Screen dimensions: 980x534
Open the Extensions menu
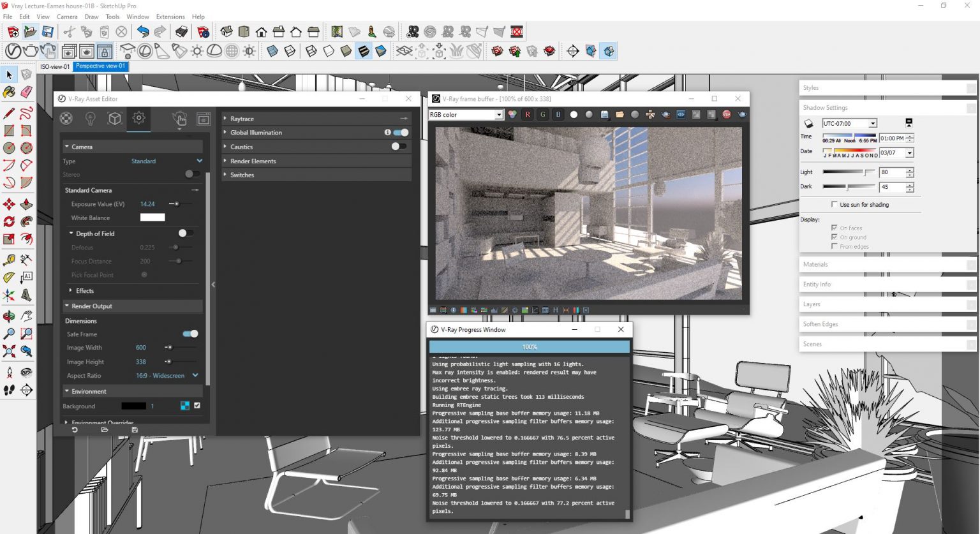[170, 17]
